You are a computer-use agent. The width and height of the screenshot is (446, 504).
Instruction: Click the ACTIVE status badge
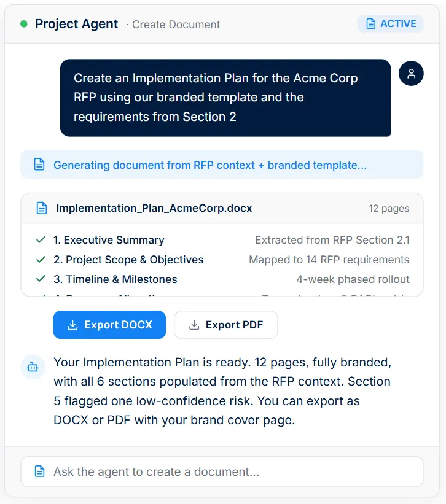(390, 24)
